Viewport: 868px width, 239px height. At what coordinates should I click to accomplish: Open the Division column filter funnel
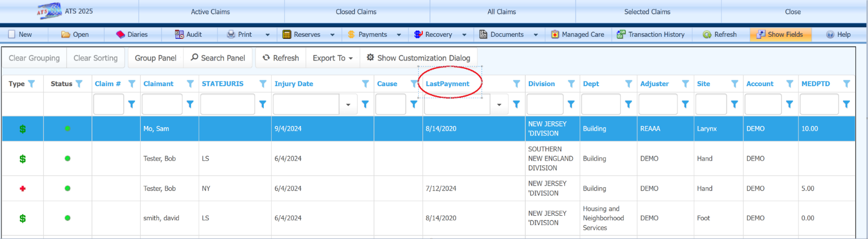click(571, 84)
